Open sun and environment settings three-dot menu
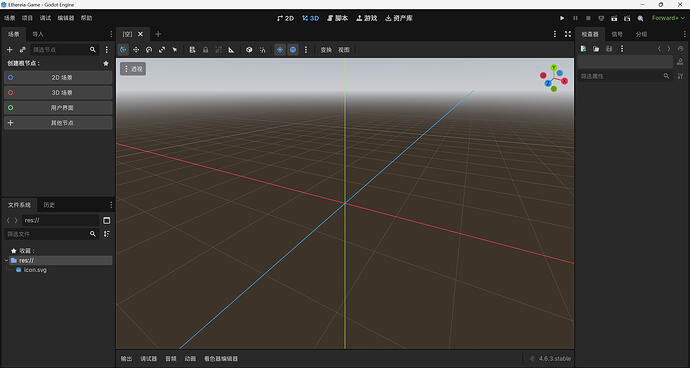The image size is (690, 368). 306,50
